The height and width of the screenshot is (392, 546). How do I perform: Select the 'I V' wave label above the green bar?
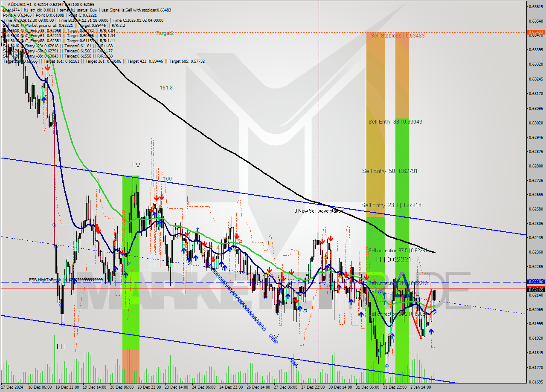136,165
